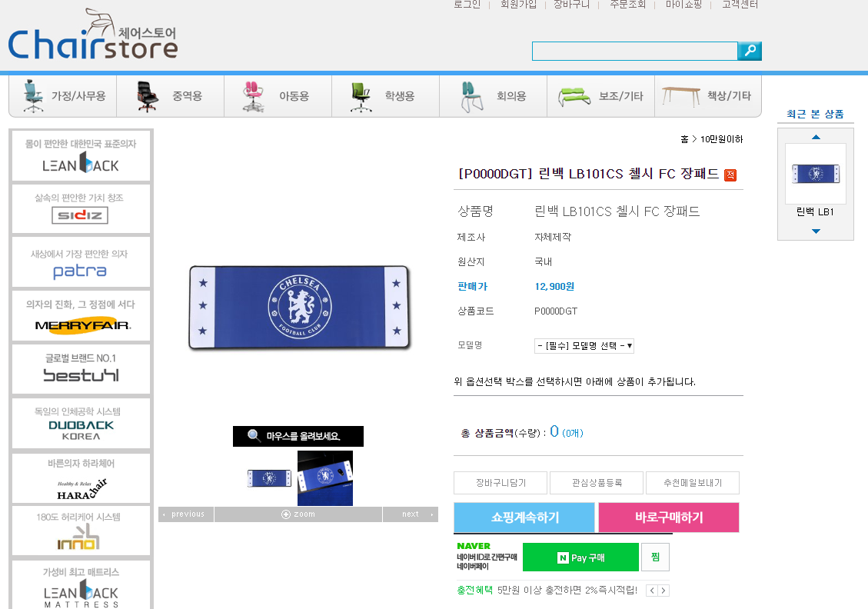The height and width of the screenshot is (609, 868).
Task: Open the 중역용 category tab
Action: (171, 96)
